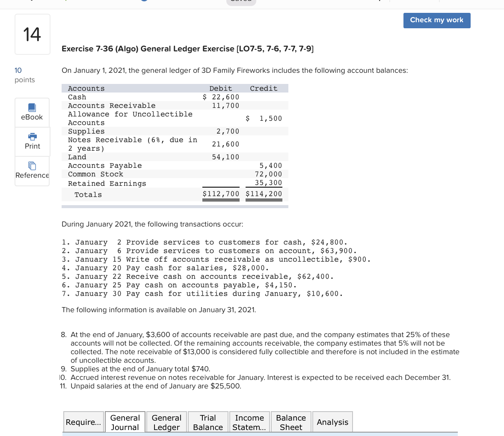Click the Print label under the printer icon
Viewport: 504px width, 436px height.
tap(32, 146)
